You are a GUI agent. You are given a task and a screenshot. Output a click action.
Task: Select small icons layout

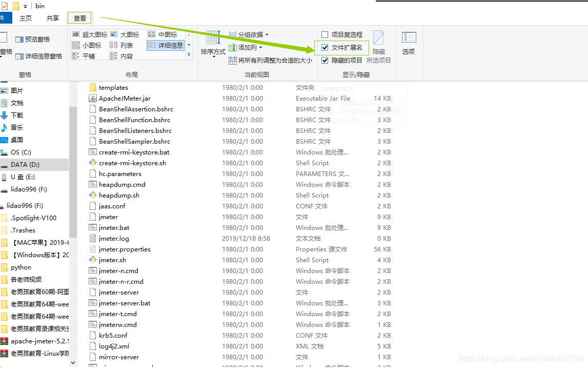pyautogui.click(x=87, y=46)
